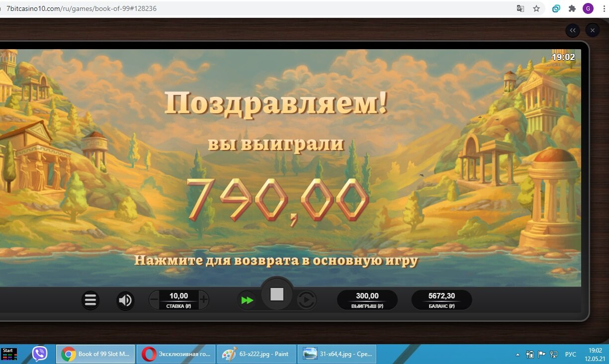The height and width of the screenshot is (364, 609).
Task: Open the Chrome extensions puzzle icon
Action: click(572, 8)
